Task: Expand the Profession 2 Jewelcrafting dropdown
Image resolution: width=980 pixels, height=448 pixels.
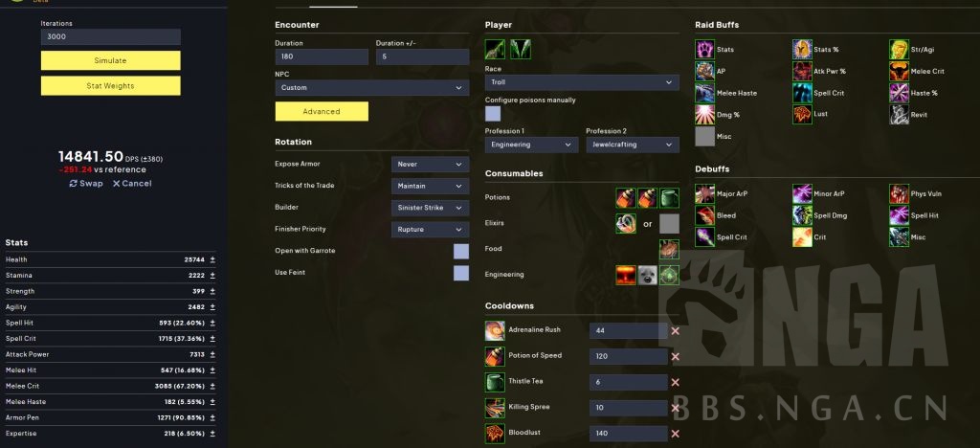Action: click(x=633, y=145)
